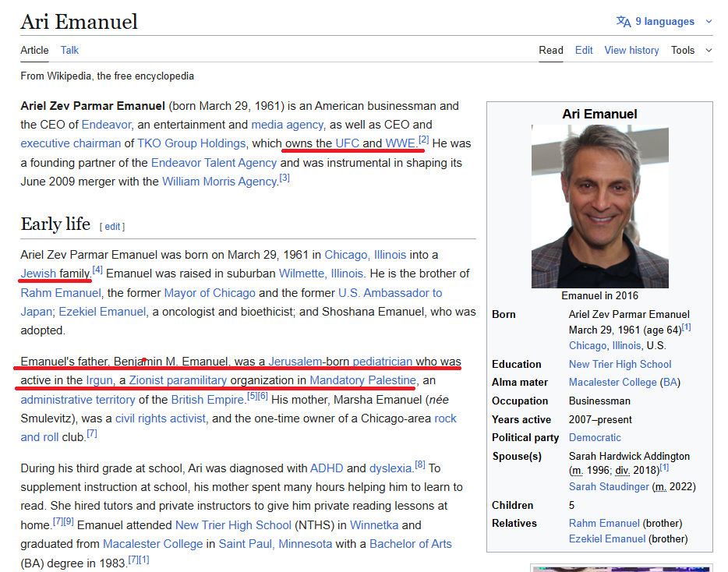Image resolution: width=728 pixels, height=572 pixels.
Task: Open the dyslexia link
Action: (x=391, y=468)
